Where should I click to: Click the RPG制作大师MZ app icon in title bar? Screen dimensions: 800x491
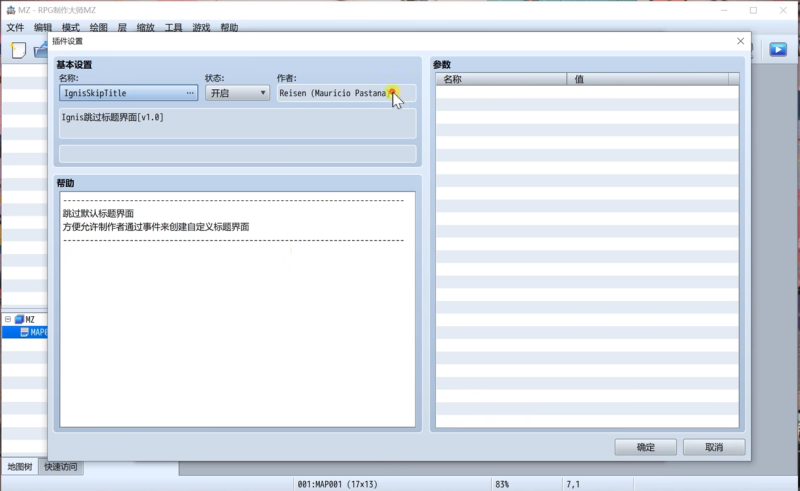10,10
